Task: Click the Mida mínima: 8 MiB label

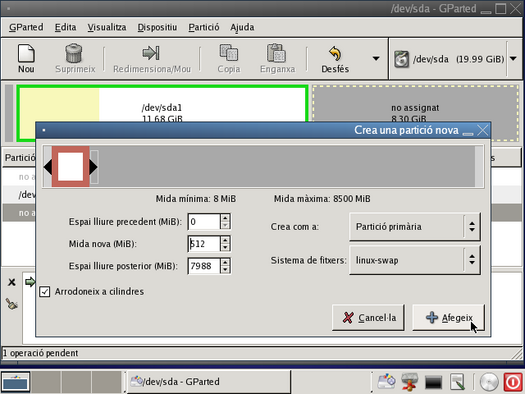Action: coord(196,199)
